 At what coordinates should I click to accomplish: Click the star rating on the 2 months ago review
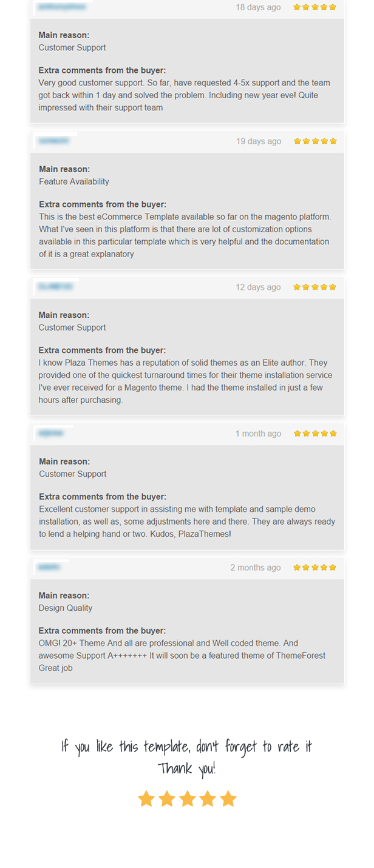[x=314, y=567]
